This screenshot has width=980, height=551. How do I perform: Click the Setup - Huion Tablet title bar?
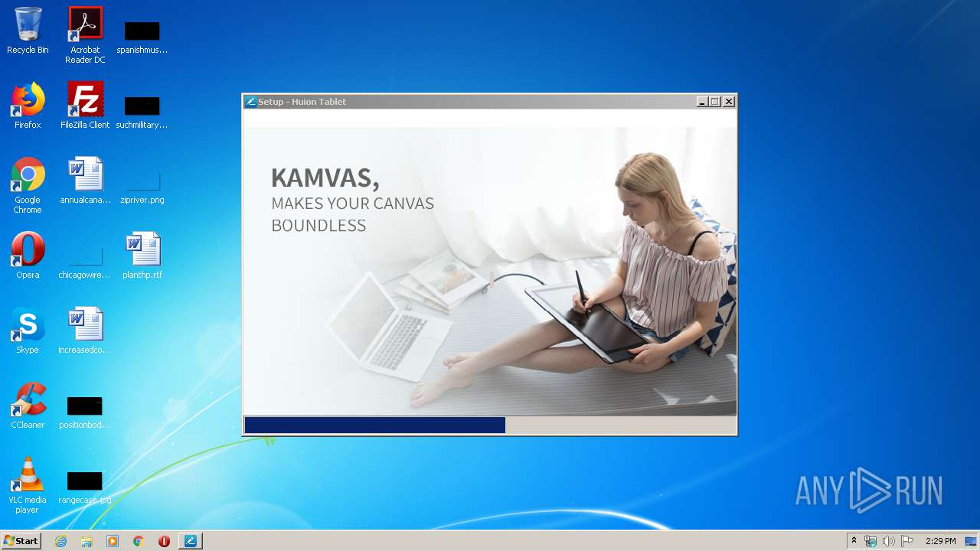[490, 102]
